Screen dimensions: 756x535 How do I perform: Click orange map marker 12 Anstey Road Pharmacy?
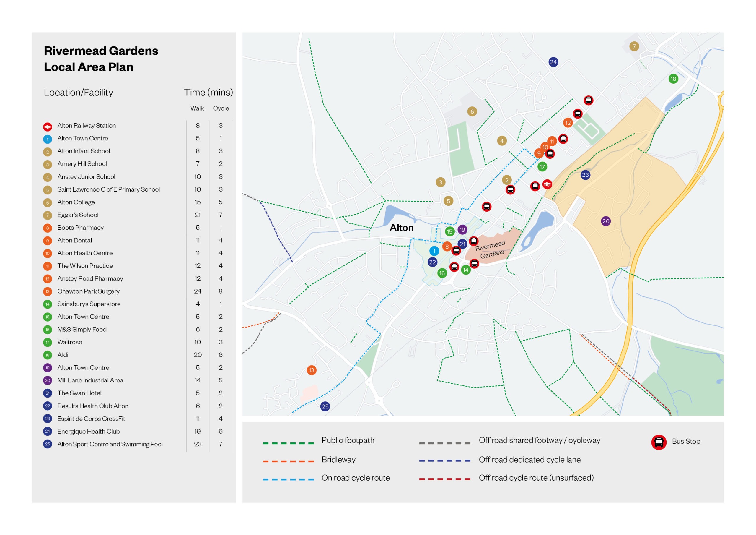[x=568, y=123]
